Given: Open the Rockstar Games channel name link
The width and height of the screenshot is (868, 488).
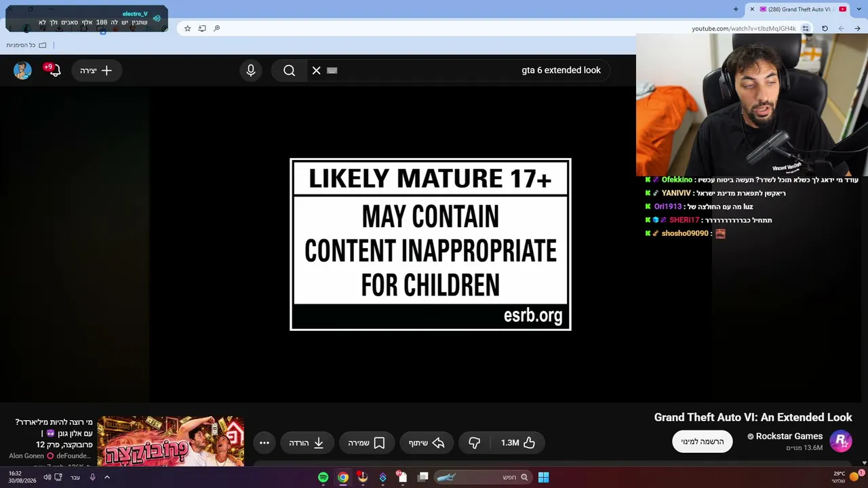Looking at the screenshot, I should [789, 436].
